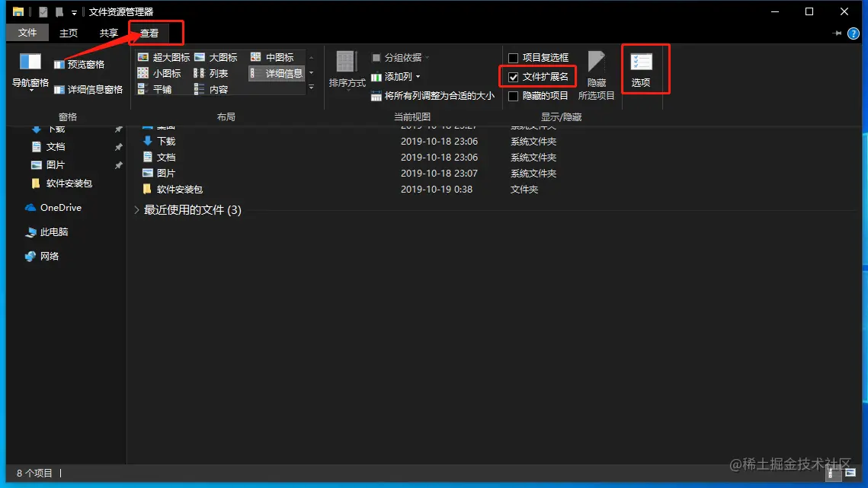Screen dimensions: 868x488
Task: Select 详细信息 layout
Action: (276, 73)
